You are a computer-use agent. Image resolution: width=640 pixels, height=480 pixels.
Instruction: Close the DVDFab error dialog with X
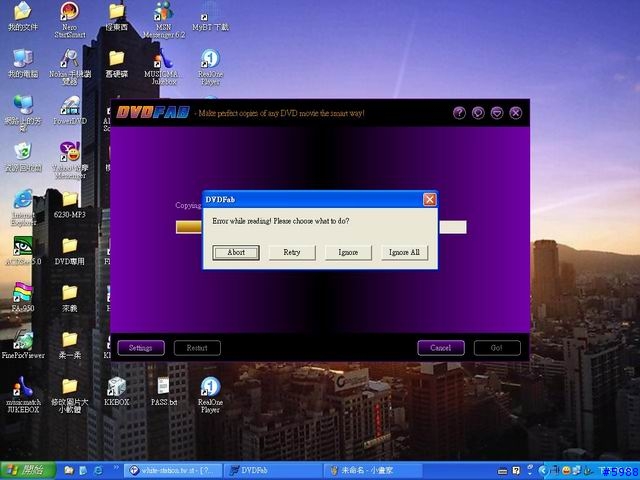429,200
